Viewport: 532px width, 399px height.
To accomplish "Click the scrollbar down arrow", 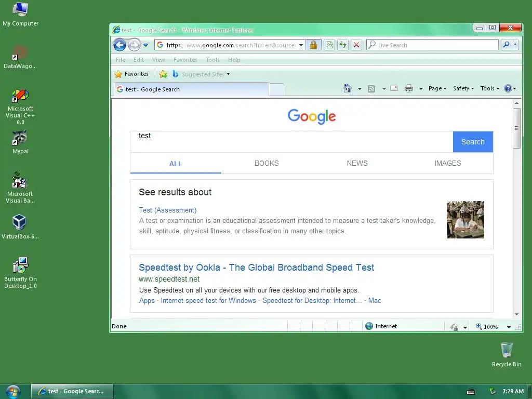I will pos(516,314).
